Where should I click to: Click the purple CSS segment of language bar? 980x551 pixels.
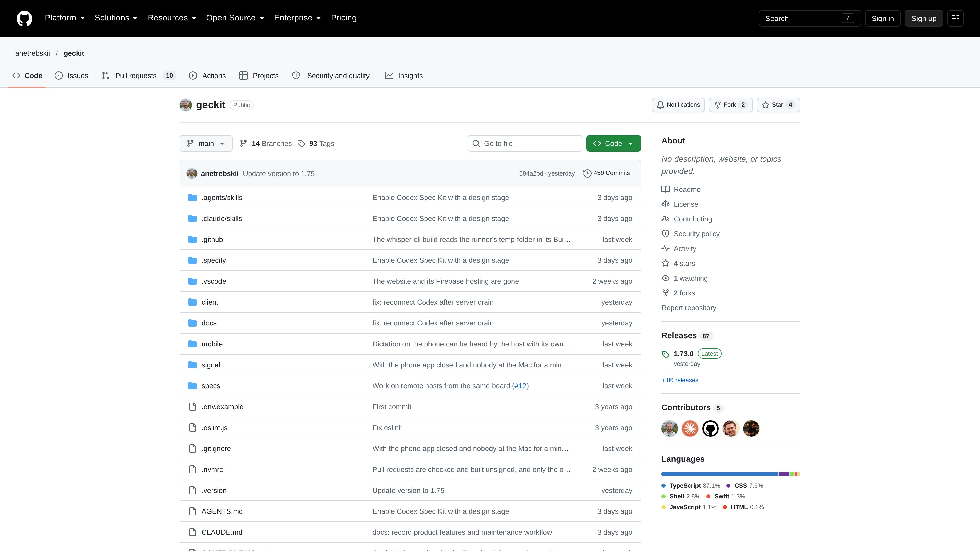pyautogui.click(x=784, y=474)
